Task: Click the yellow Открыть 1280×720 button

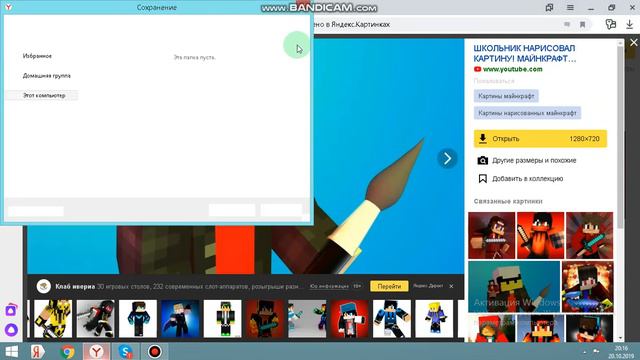Action: [540, 139]
